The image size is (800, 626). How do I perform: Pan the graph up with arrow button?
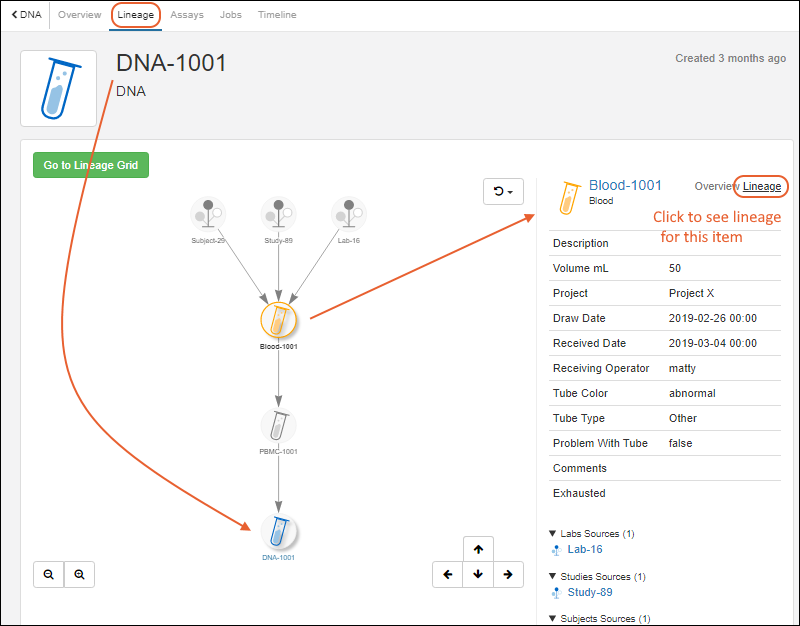[x=478, y=549]
